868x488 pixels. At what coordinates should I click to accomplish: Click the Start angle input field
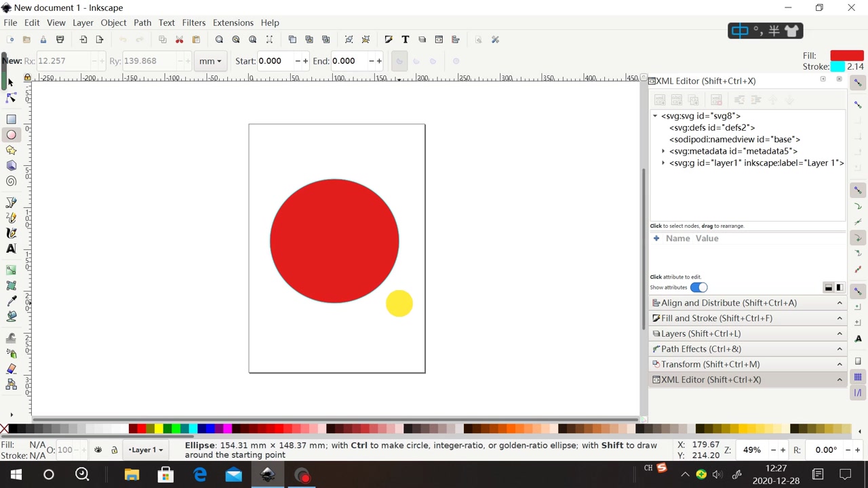(x=275, y=62)
